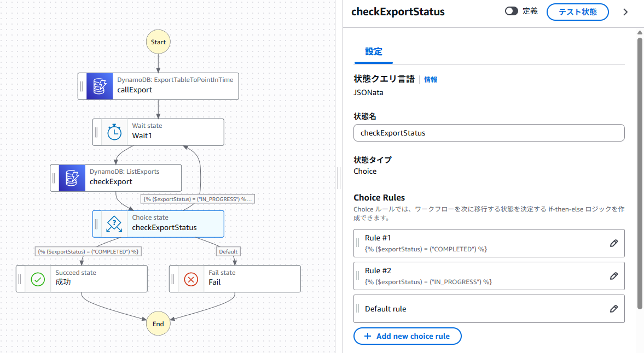Select the End node in the workflow
Screen dimensions: 644x353
click(x=158, y=323)
